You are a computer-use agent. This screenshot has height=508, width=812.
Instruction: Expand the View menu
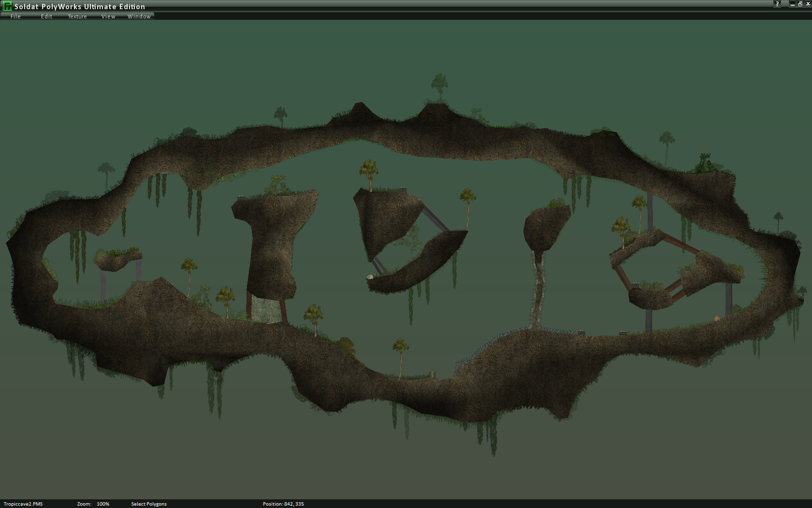(108, 16)
